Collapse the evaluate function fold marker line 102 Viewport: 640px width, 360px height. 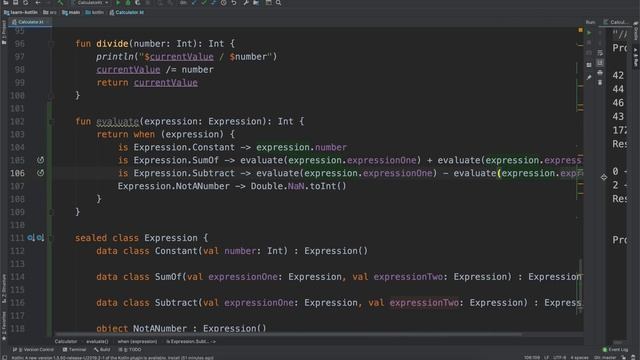coord(51,121)
